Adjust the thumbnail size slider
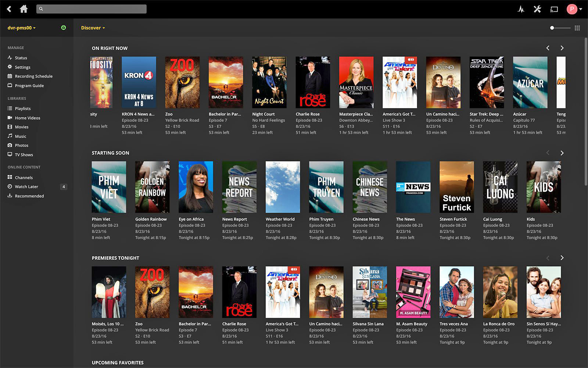588x368 pixels. click(x=552, y=28)
